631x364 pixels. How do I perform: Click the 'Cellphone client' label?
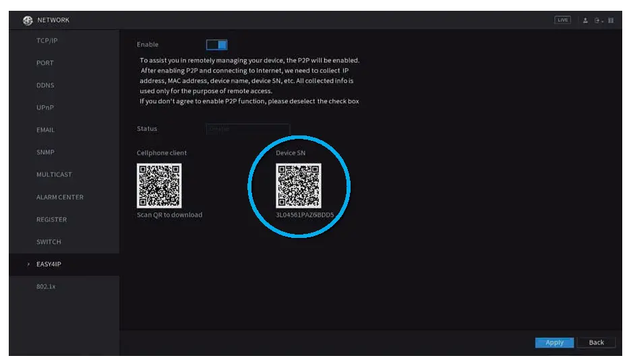[161, 153]
